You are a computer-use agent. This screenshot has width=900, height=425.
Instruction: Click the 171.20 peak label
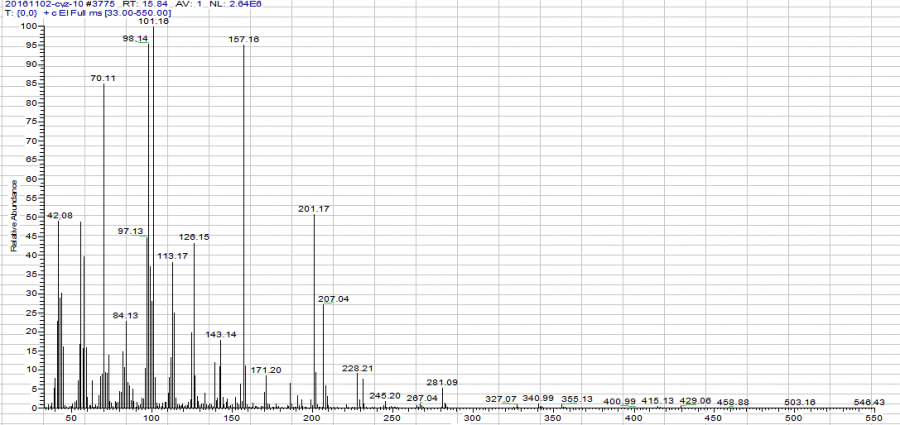coord(266,370)
